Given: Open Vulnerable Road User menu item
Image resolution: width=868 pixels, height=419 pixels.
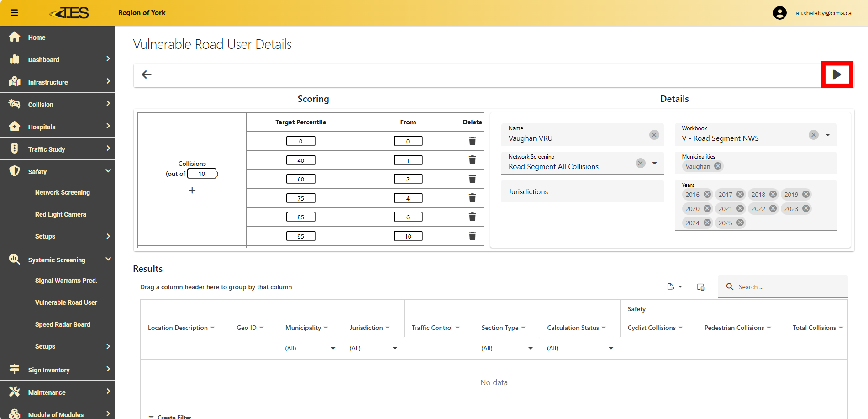Looking at the screenshot, I should (66, 302).
